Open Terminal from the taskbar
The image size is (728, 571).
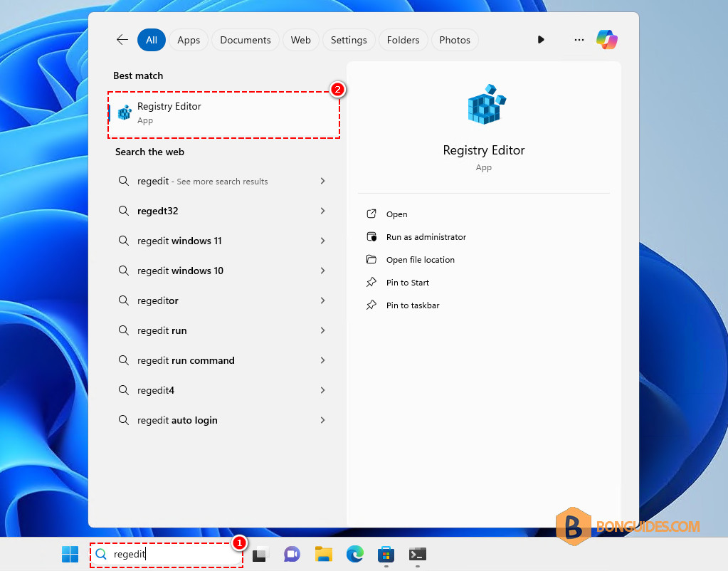click(x=418, y=554)
